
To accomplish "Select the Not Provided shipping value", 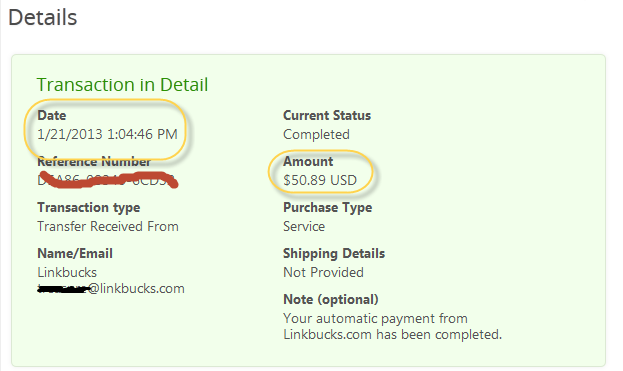I will point(323,272).
